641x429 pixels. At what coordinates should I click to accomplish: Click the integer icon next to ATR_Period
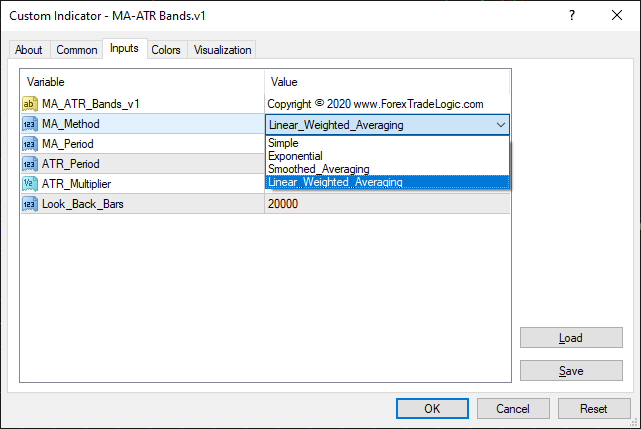29,164
